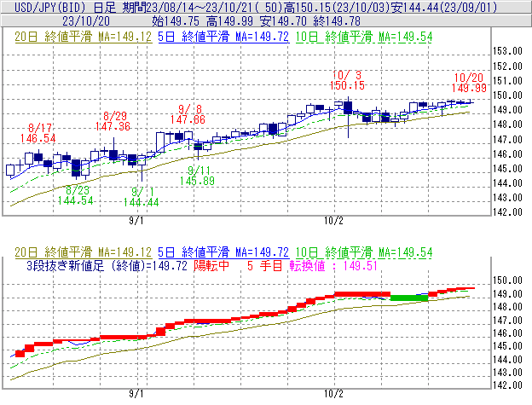532x405 pixels.
Task: Click the 9/8 147.86 high annotation
Action: [x=188, y=114]
